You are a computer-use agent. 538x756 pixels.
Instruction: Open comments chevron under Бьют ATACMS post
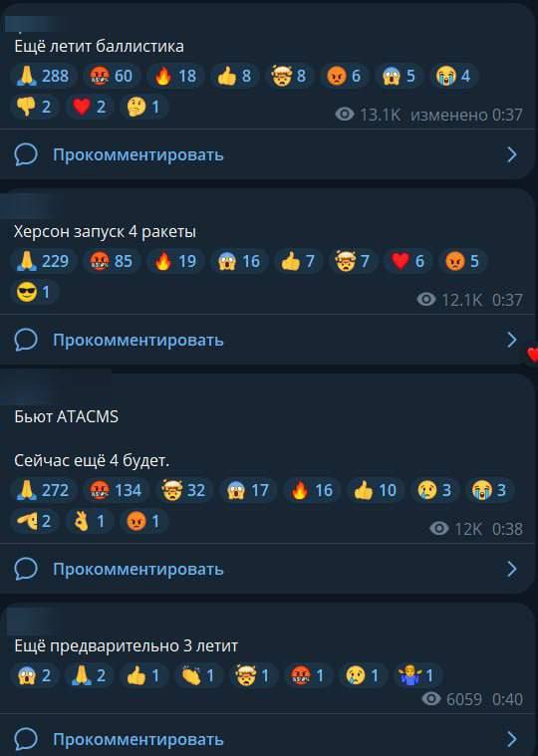512,569
